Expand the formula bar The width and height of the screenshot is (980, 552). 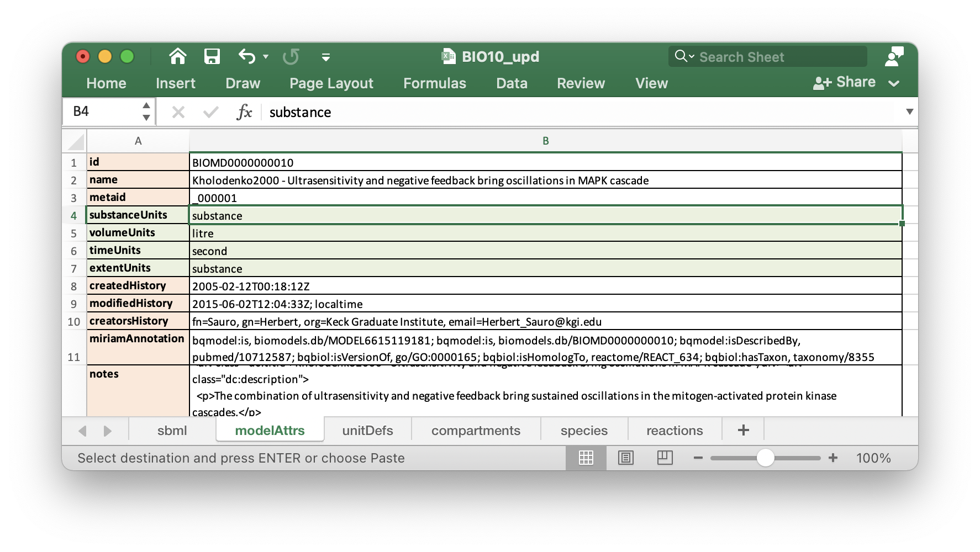[909, 112]
